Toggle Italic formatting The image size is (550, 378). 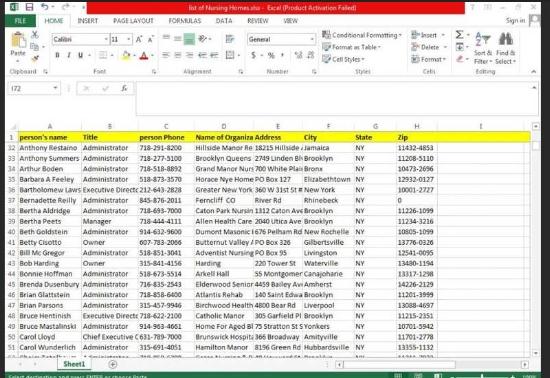click(69, 55)
